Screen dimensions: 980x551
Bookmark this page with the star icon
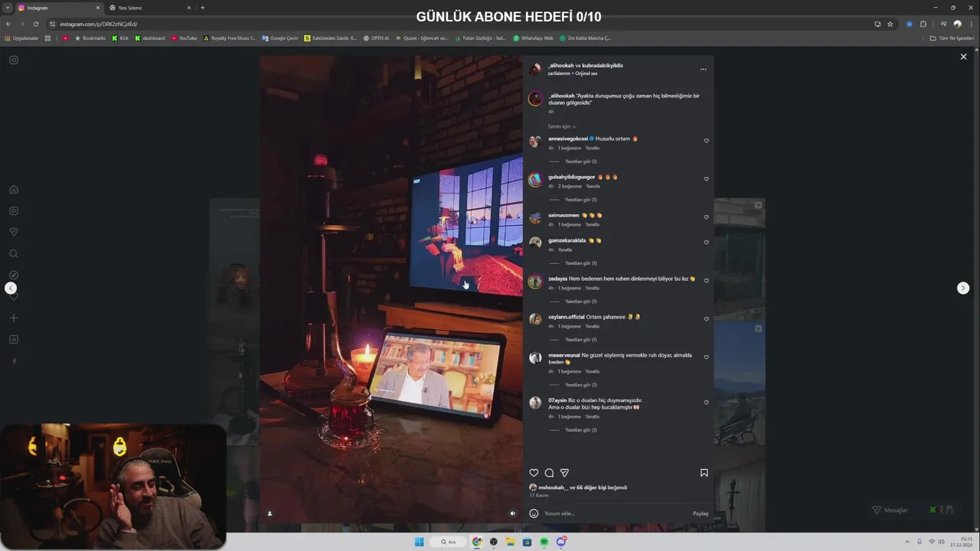click(890, 24)
